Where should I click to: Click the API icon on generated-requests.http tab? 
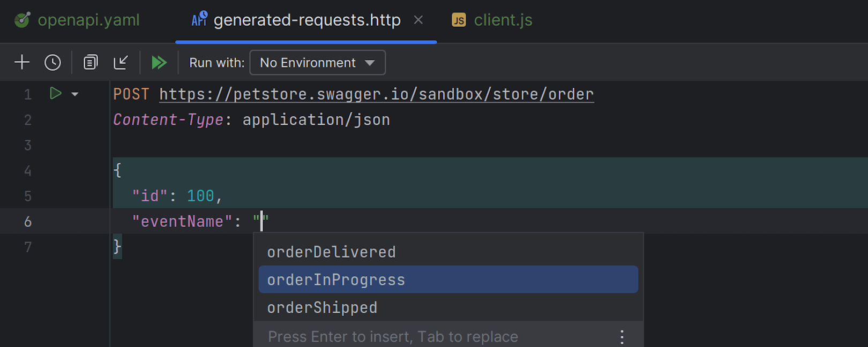tap(199, 19)
